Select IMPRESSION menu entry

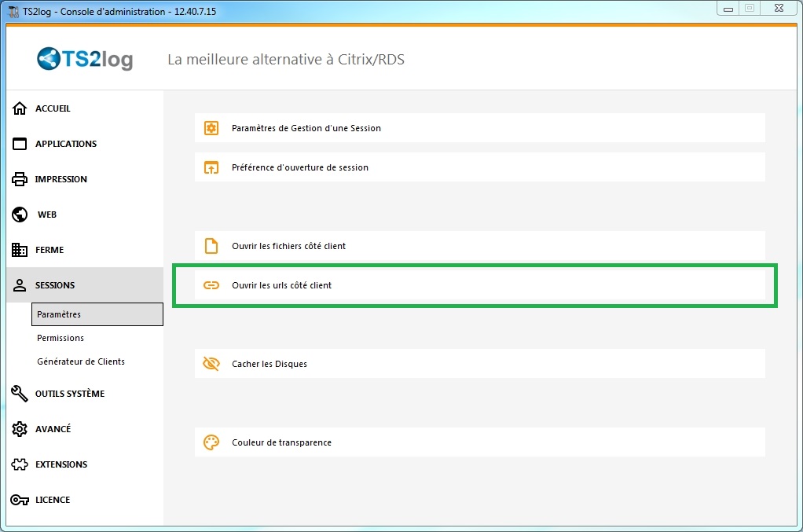click(85, 179)
